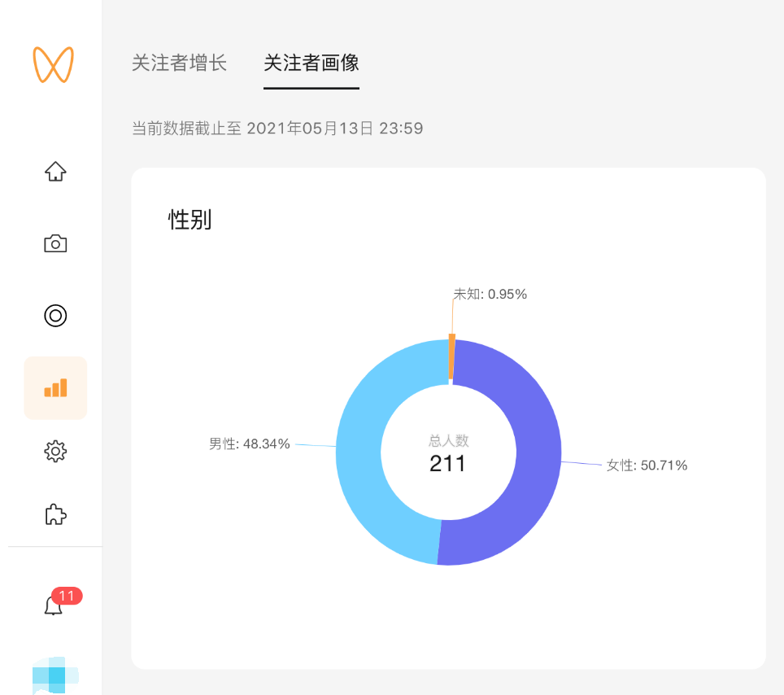The width and height of the screenshot is (784, 695).
Task: Select the 未知: 0.95% label
Action: tap(491, 294)
